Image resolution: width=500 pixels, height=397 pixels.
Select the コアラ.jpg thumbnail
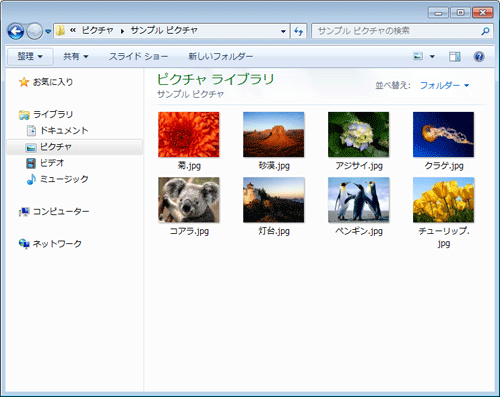(189, 200)
